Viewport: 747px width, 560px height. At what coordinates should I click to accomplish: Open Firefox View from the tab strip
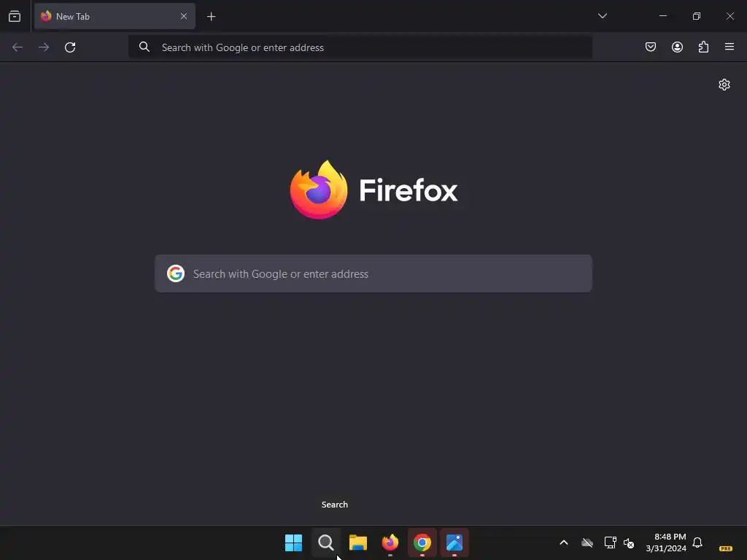pyautogui.click(x=15, y=17)
